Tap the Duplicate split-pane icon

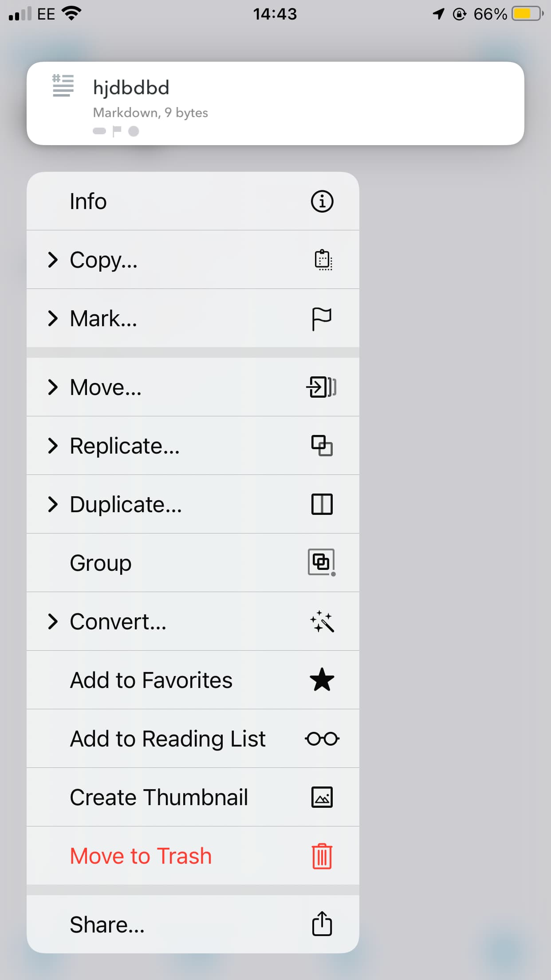click(x=322, y=504)
